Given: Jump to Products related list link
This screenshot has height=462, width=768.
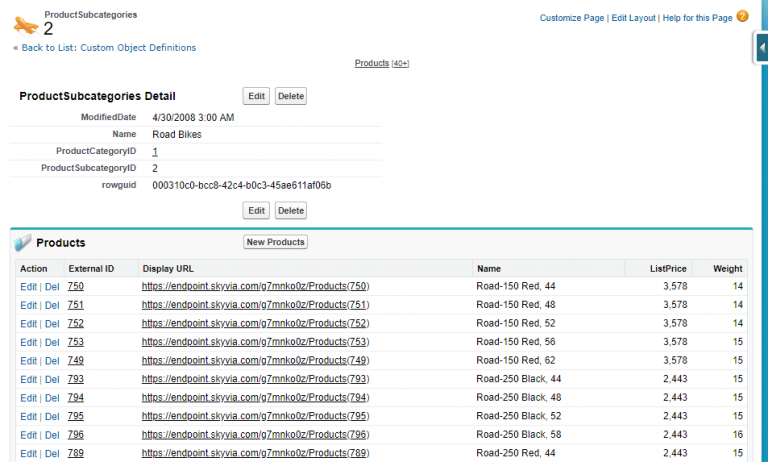Looking at the screenshot, I should (372, 63).
